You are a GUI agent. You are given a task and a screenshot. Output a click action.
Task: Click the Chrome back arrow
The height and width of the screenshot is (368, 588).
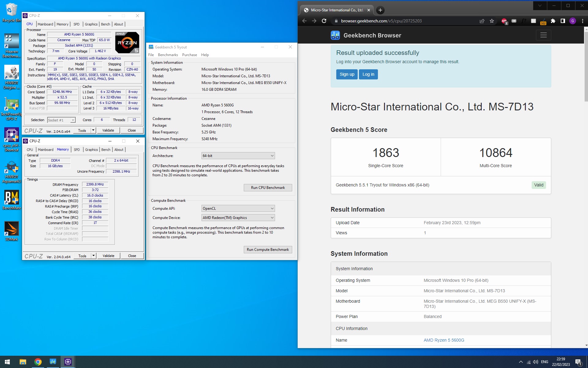pyautogui.click(x=304, y=21)
